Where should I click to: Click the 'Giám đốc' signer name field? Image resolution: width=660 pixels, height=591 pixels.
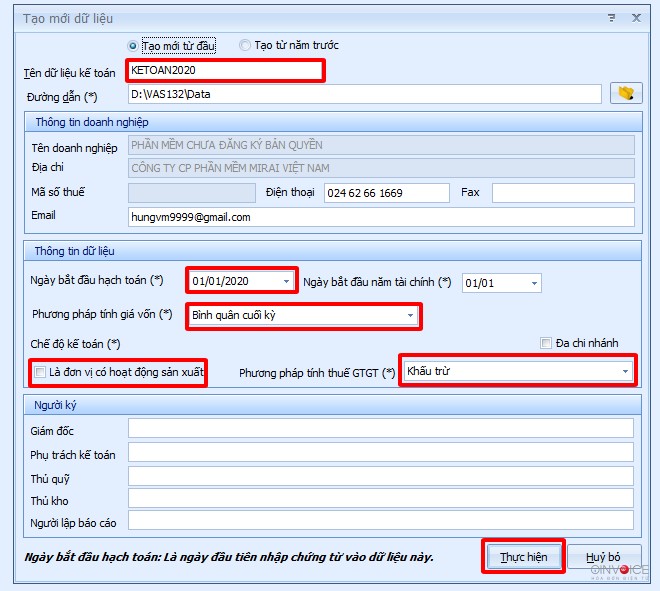380,428
